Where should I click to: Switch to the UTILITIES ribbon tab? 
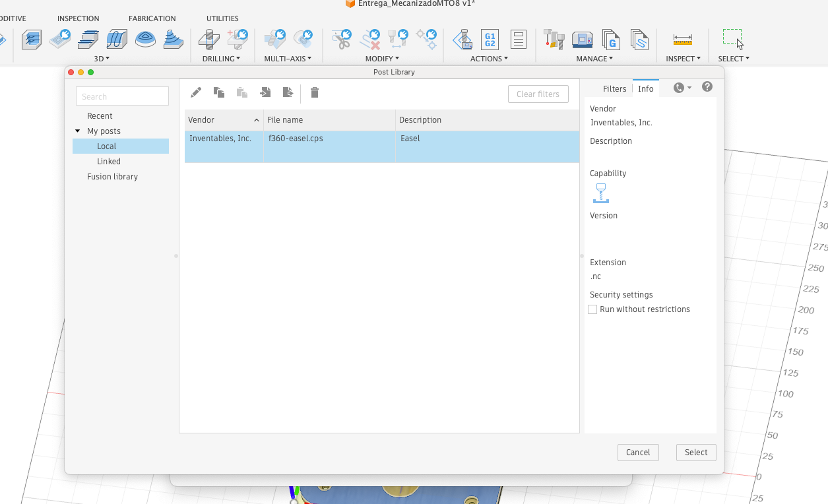[222, 18]
